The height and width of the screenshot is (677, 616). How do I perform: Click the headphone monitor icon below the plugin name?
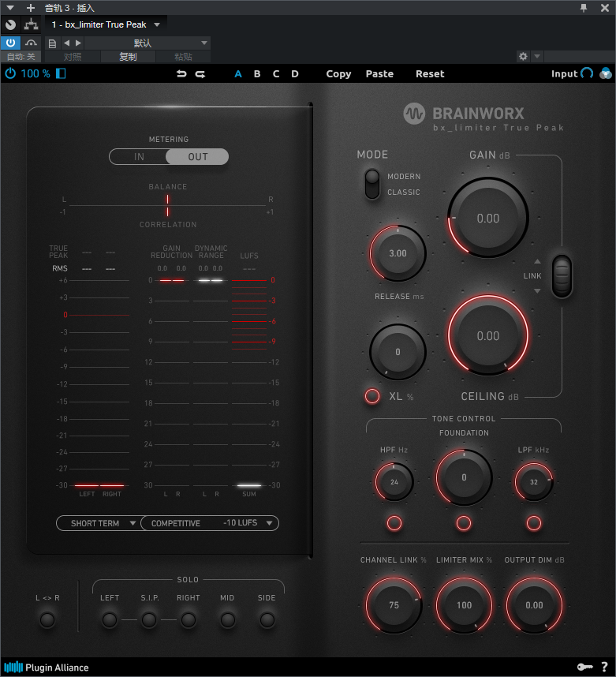pyautogui.click(x=31, y=43)
